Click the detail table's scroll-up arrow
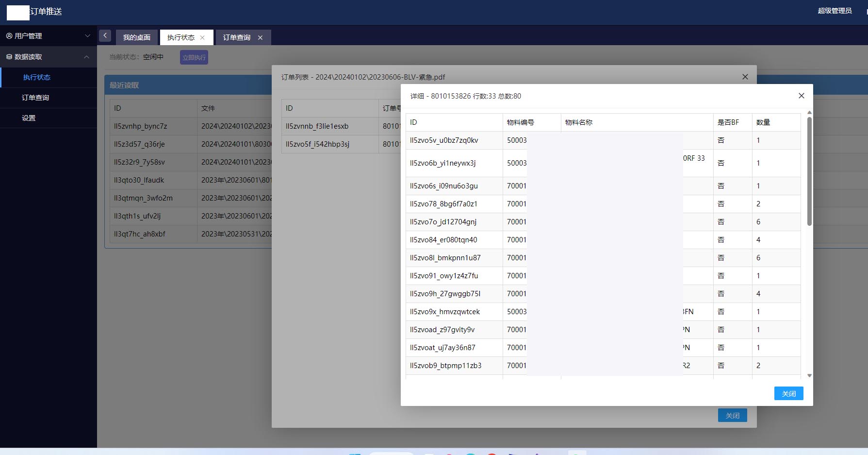 (809, 113)
